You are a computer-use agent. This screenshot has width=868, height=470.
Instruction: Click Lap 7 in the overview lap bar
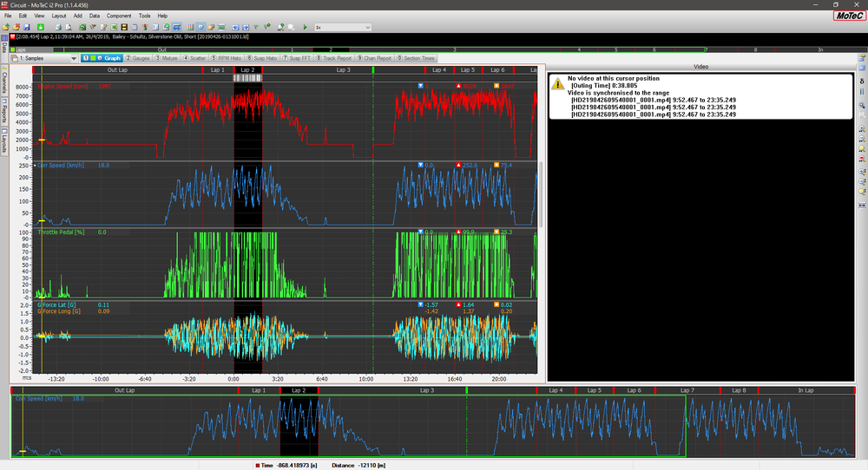[x=687, y=390]
